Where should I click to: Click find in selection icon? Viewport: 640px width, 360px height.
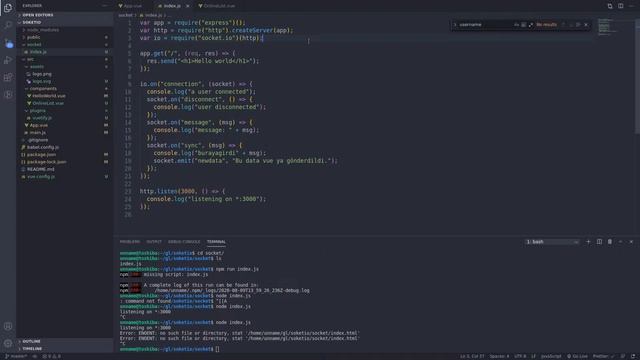578,24
